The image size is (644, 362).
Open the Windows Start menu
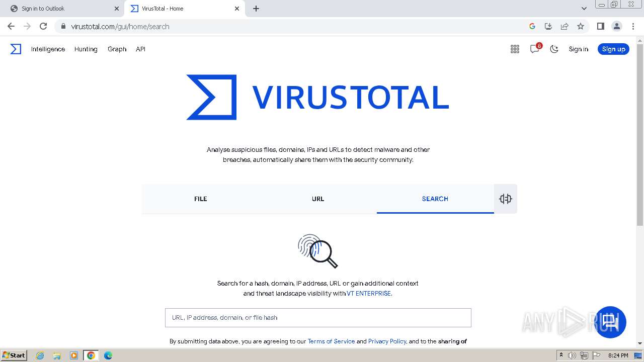pos(14,355)
